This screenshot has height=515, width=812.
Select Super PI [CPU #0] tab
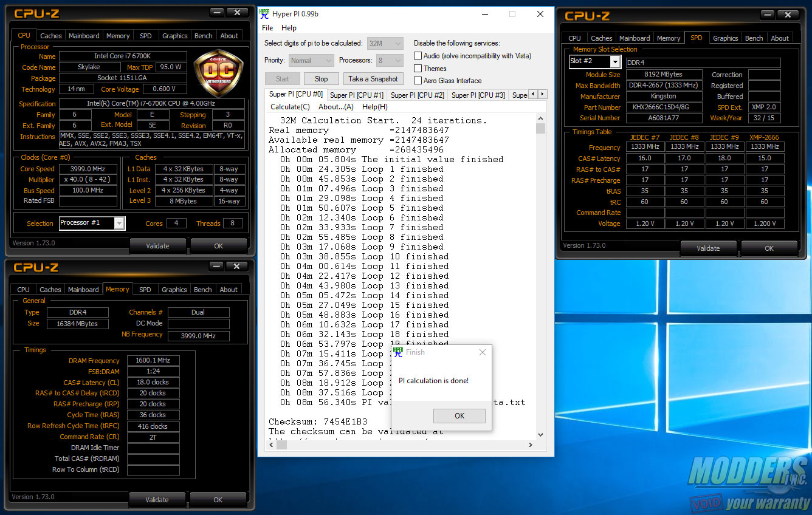coord(296,94)
